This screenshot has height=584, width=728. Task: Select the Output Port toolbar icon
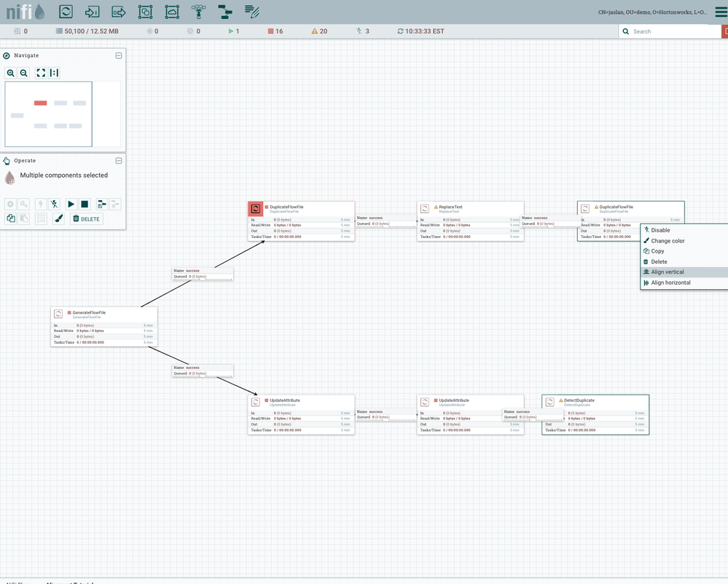tap(119, 12)
